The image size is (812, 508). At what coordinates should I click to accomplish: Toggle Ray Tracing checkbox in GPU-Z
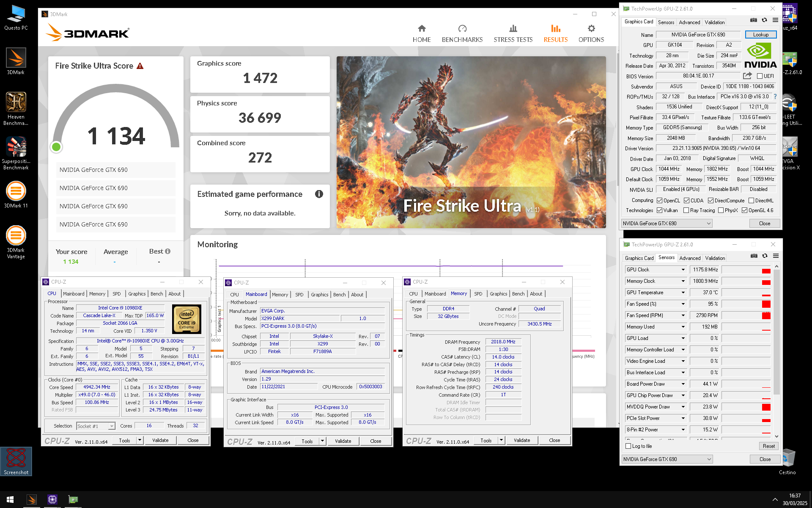pyautogui.click(x=686, y=210)
